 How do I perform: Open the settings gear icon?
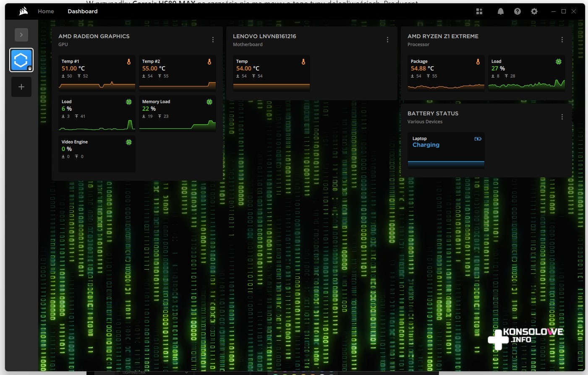pos(534,11)
